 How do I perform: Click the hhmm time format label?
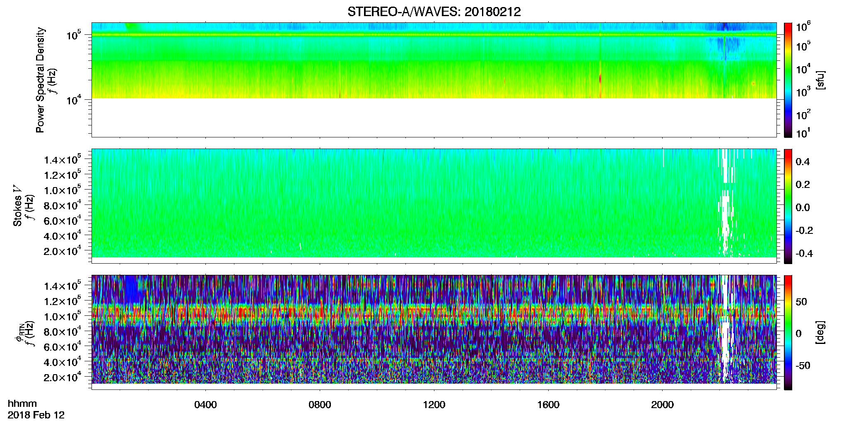[x=22, y=404]
